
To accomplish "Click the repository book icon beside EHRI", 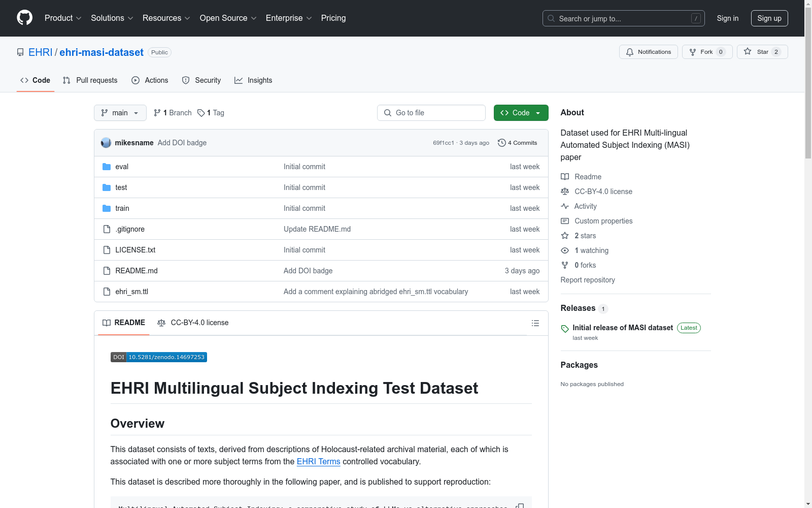I will point(20,52).
